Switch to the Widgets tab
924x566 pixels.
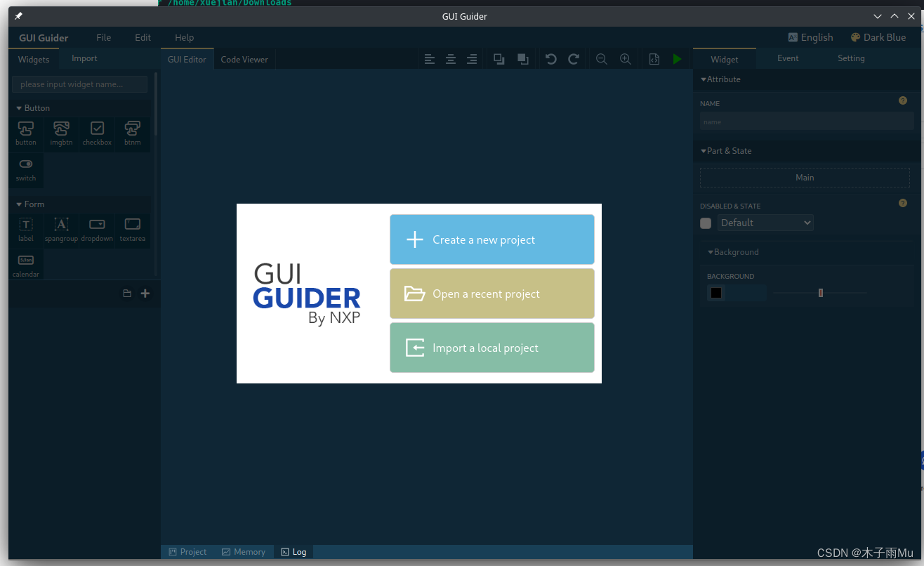(x=34, y=59)
